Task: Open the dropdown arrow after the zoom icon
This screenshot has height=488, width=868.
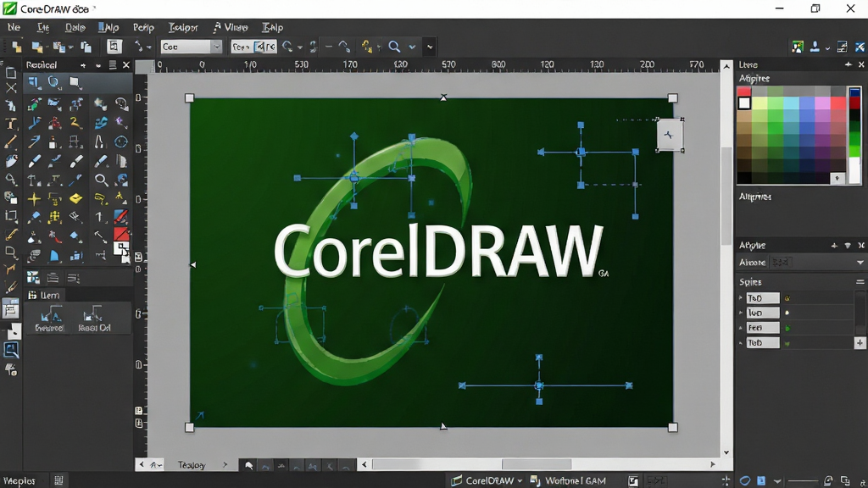Action: click(412, 47)
